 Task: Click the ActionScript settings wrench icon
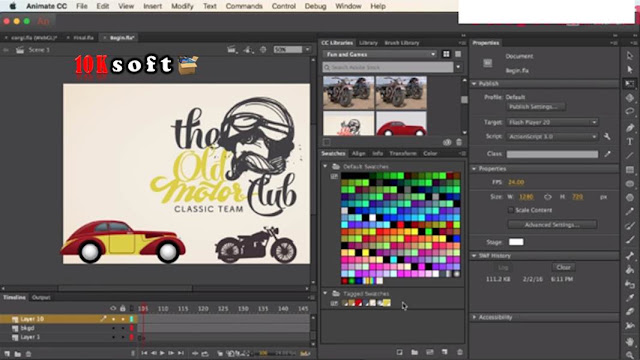(607, 137)
